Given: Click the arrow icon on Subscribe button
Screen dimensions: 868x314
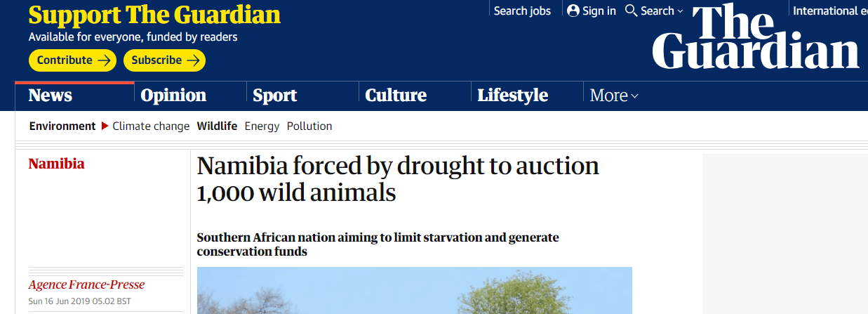Looking at the screenshot, I should 194,60.
